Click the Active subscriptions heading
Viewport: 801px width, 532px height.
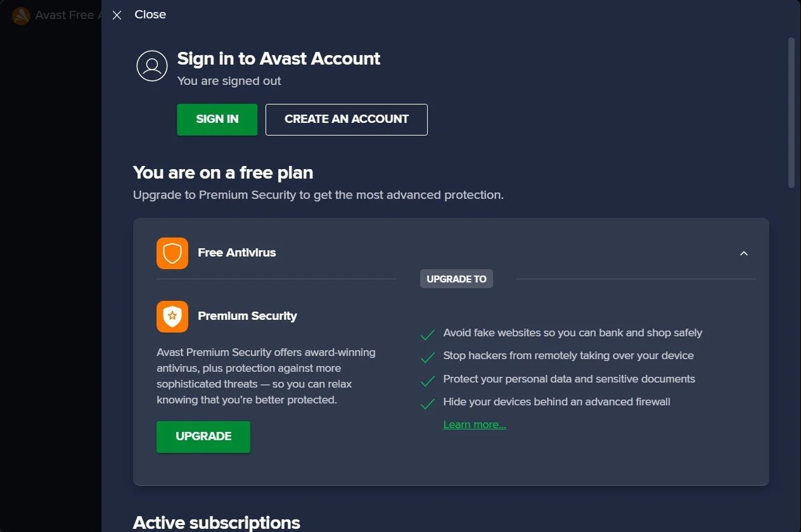tap(216, 522)
